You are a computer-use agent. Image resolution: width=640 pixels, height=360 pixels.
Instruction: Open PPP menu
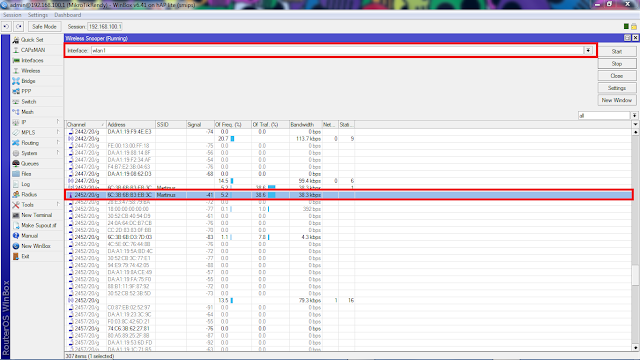(x=26, y=91)
